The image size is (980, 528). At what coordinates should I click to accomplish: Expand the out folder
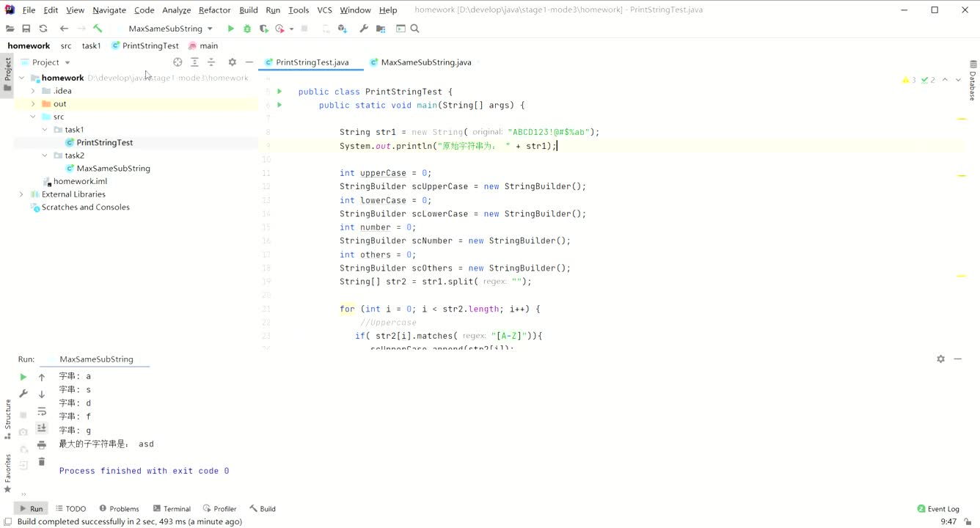pos(33,104)
